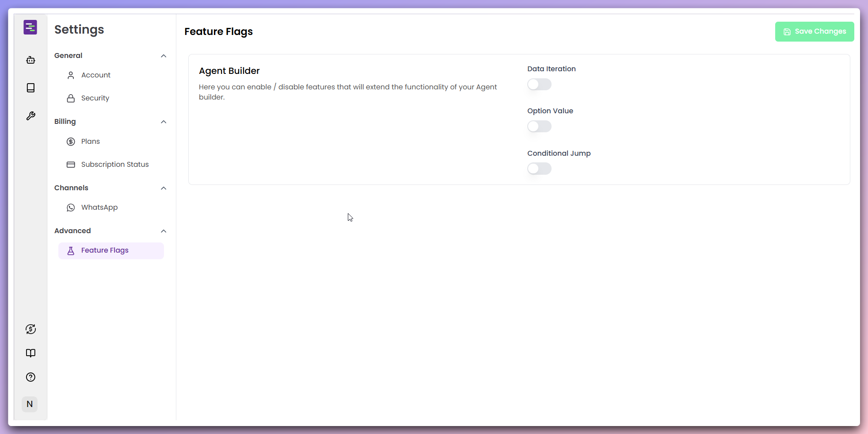
Task: Open the WhatsApp channel settings
Action: click(x=99, y=207)
